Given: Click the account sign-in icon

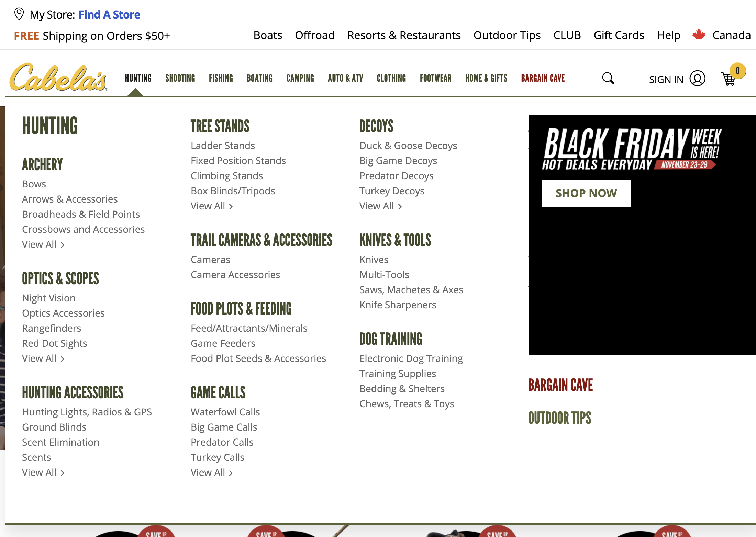Looking at the screenshot, I should pos(697,79).
